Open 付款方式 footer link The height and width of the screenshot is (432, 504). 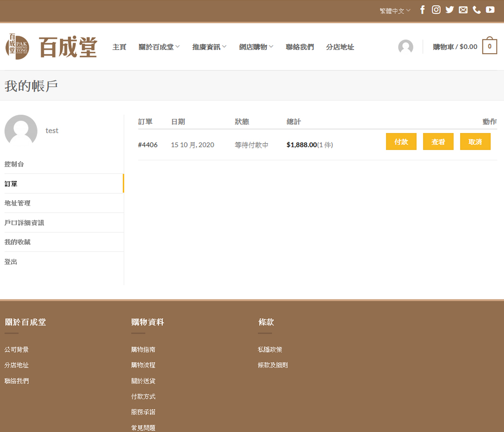[144, 396]
